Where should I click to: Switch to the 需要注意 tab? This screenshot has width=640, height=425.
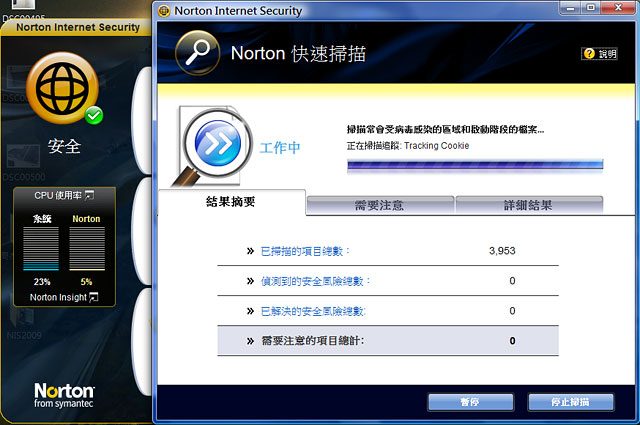click(x=380, y=205)
